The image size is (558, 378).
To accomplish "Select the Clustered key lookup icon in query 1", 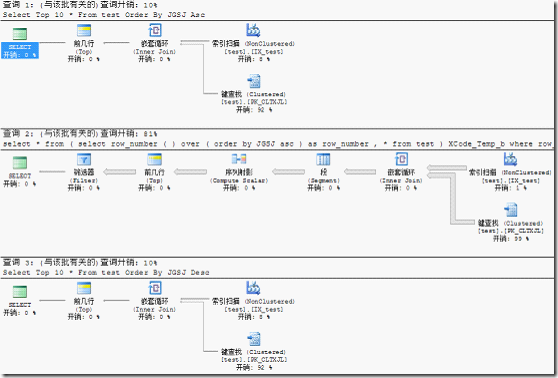I will pos(254,81).
